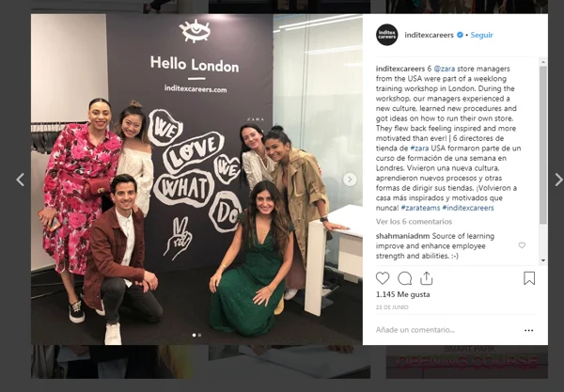Open comments with the speech bubble icon
564x392 pixels.
click(x=404, y=278)
